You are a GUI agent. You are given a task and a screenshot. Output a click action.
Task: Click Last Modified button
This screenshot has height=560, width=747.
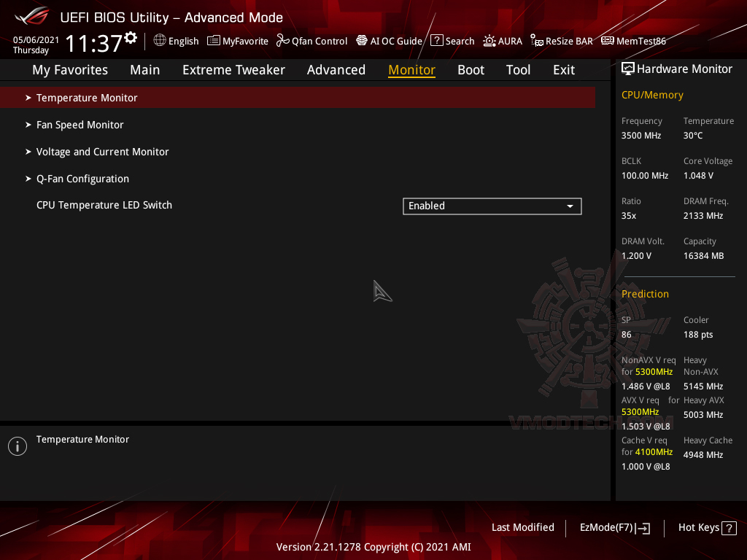(522, 528)
